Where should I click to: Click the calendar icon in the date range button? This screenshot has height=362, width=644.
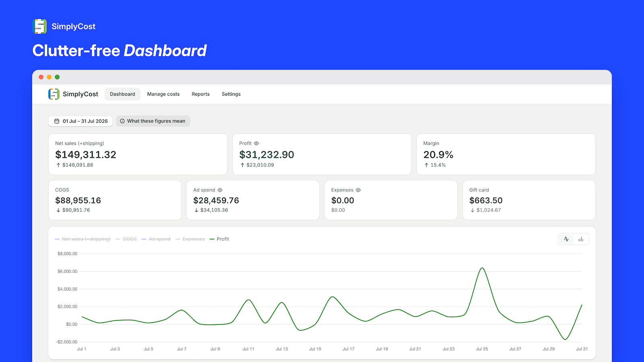point(57,121)
